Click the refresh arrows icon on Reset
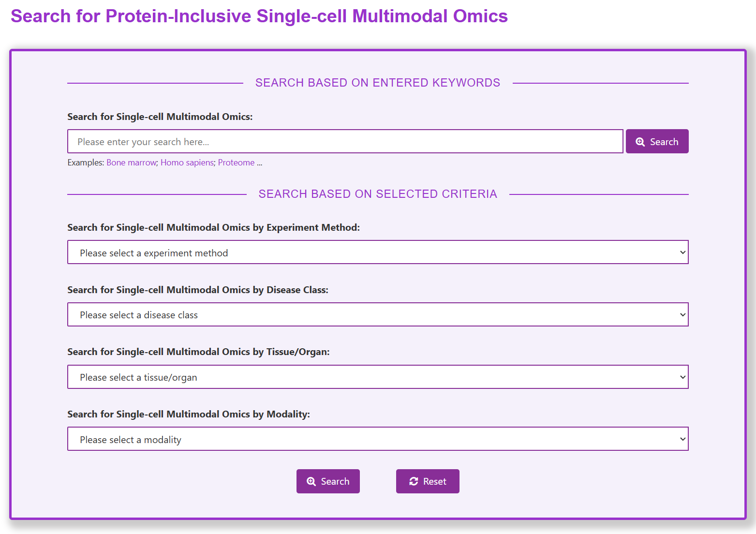756x534 pixels. [x=414, y=481]
